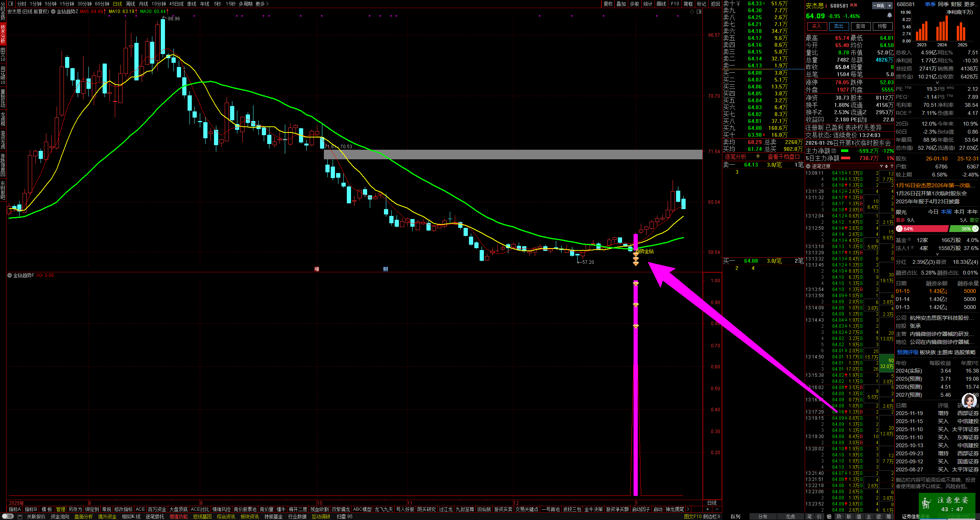
Task: Click the price alert bell icon
Action: point(890,15)
